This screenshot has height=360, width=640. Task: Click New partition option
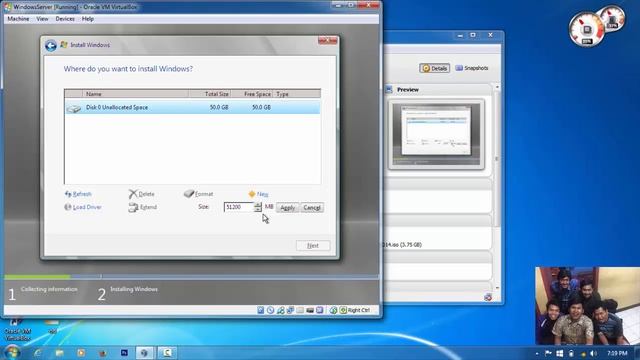[x=258, y=194]
